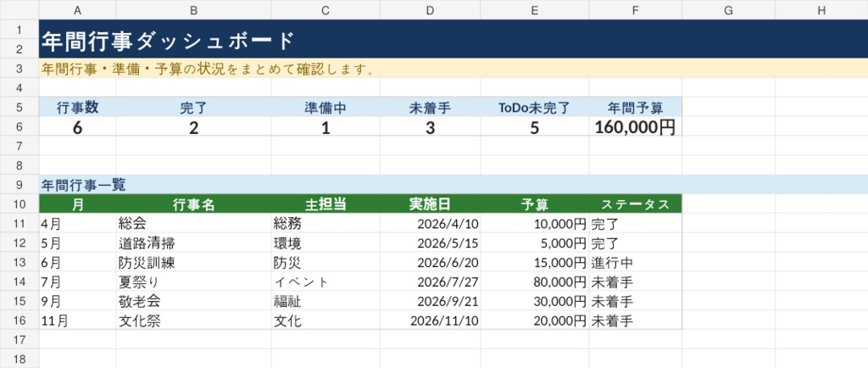This screenshot has width=868, height=368.
Task: Click the 準備中 count value 1
Action: (x=325, y=127)
